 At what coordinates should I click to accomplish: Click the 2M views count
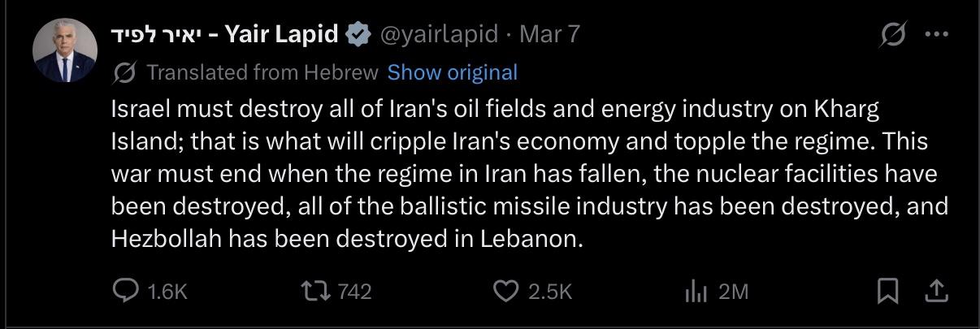click(733, 292)
